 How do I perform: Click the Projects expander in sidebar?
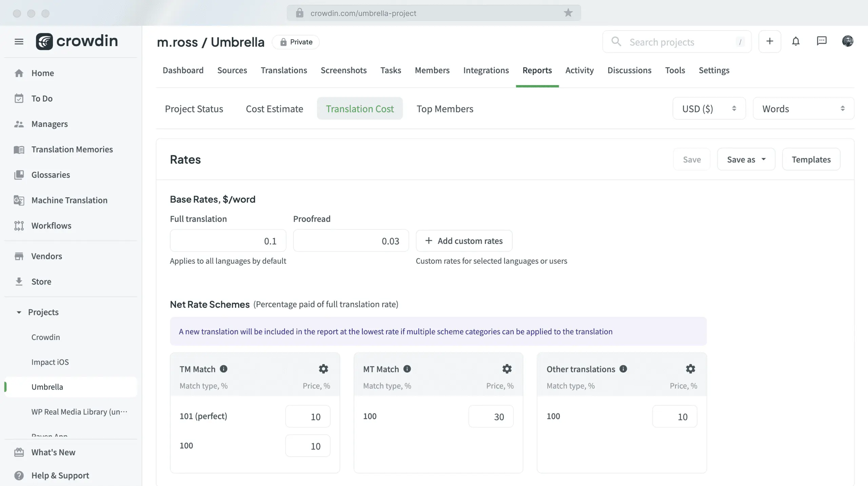[x=18, y=312]
